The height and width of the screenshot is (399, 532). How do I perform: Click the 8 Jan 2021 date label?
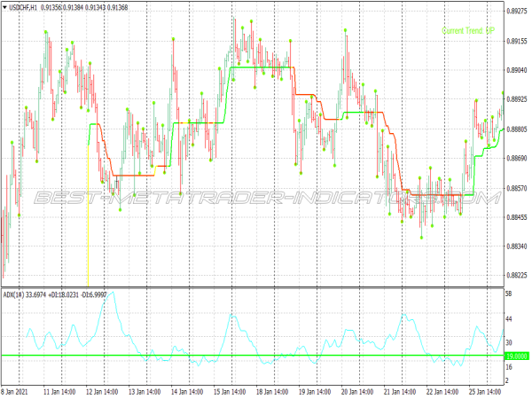pos(14,392)
